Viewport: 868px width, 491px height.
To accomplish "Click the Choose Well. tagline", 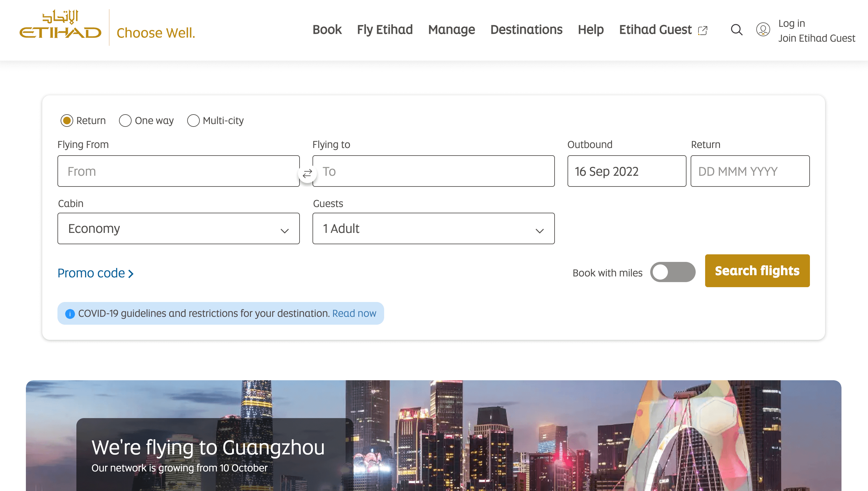I will click(156, 33).
